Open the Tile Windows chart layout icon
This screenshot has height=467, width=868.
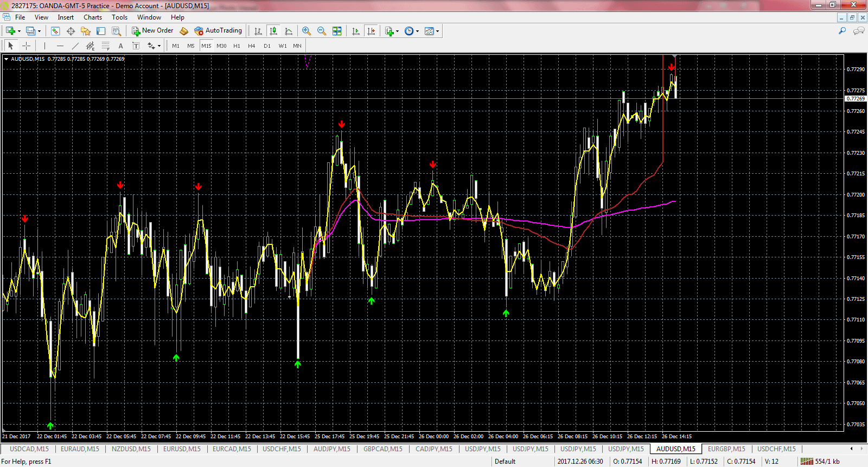point(337,31)
